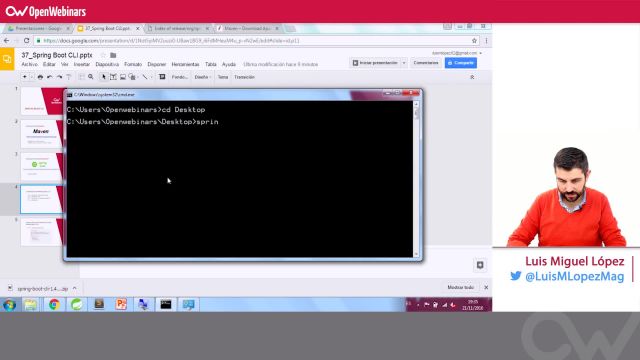
Task: Open the Tabla menu
Action: coord(211,64)
